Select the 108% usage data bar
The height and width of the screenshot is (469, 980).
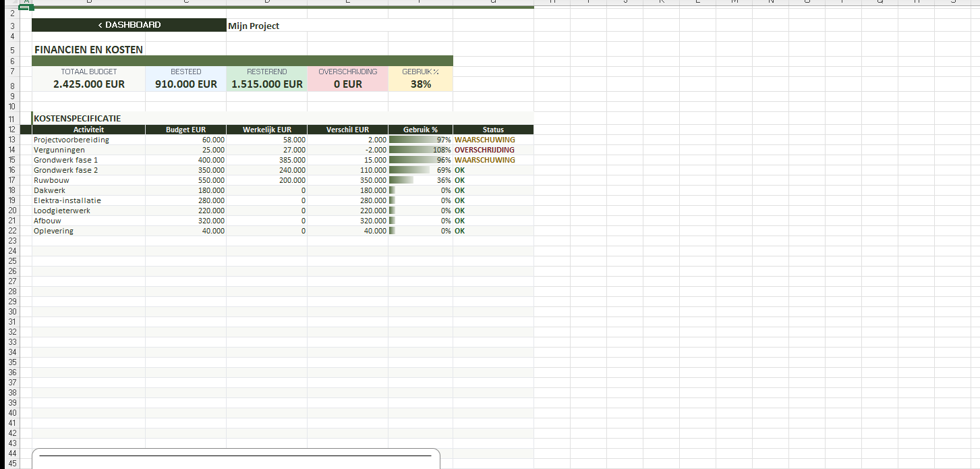(420, 150)
